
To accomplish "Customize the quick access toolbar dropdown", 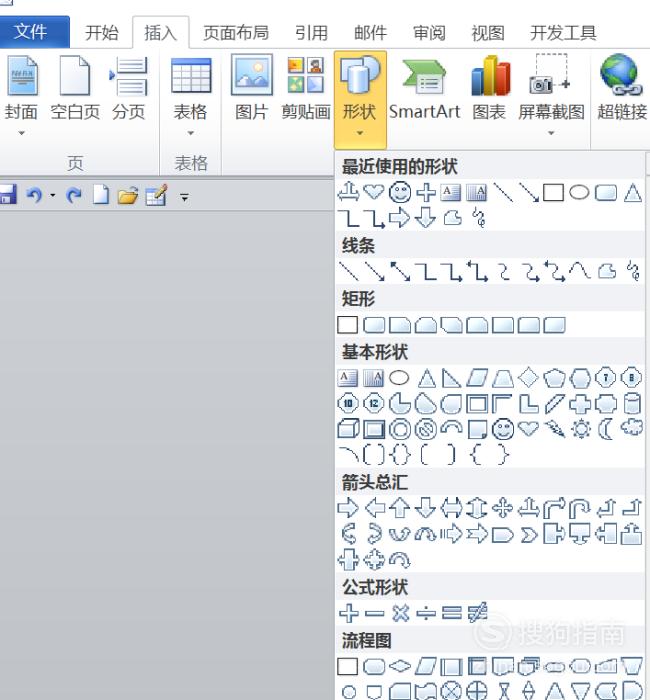I will pyautogui.click(x=184, y=196).
